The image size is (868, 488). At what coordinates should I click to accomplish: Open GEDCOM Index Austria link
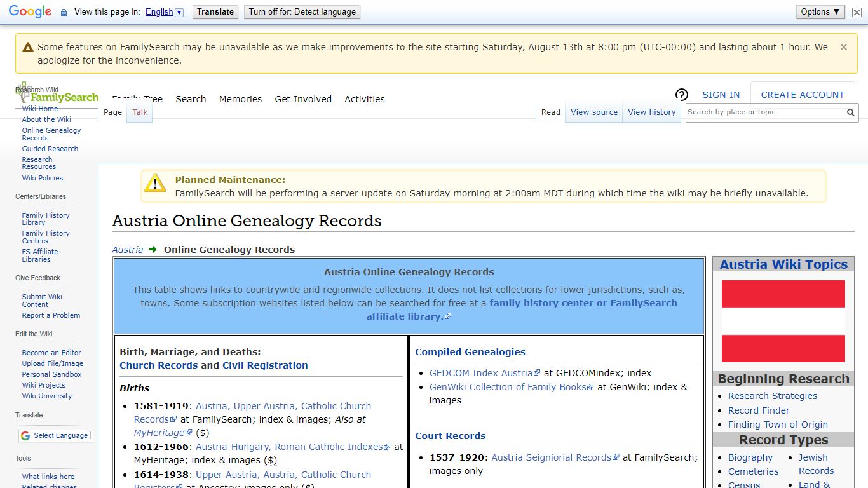485,373
